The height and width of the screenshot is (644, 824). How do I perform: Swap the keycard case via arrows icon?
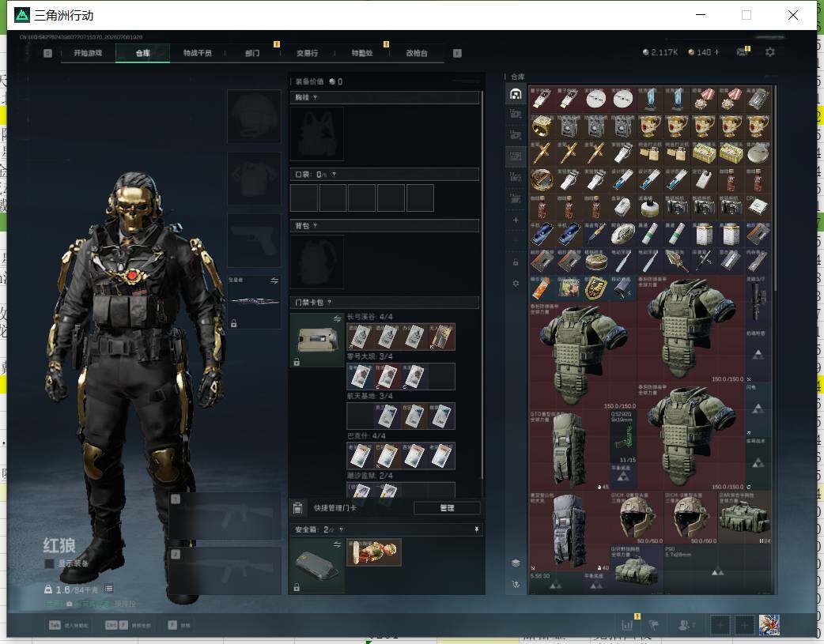pos(337,318)
